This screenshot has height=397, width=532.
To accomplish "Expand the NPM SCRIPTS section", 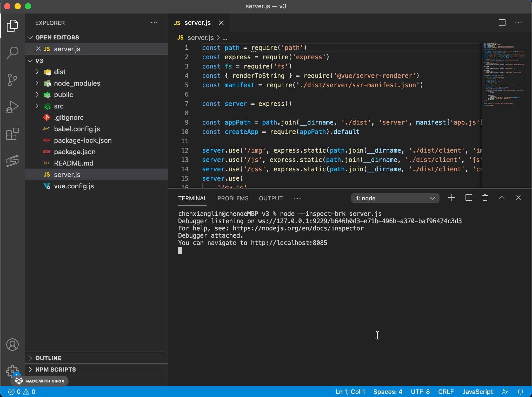I will point(56,369).
